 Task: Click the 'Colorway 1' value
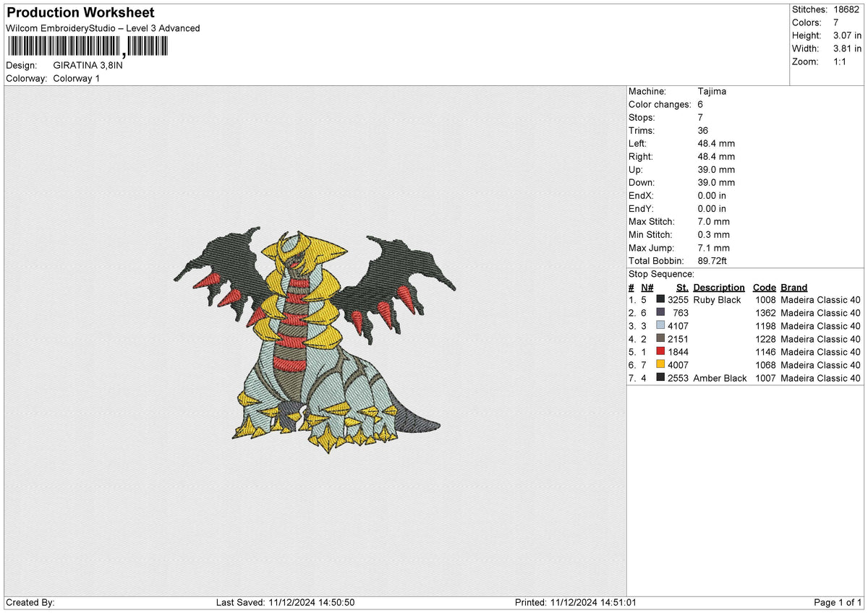tap(77, 78)
